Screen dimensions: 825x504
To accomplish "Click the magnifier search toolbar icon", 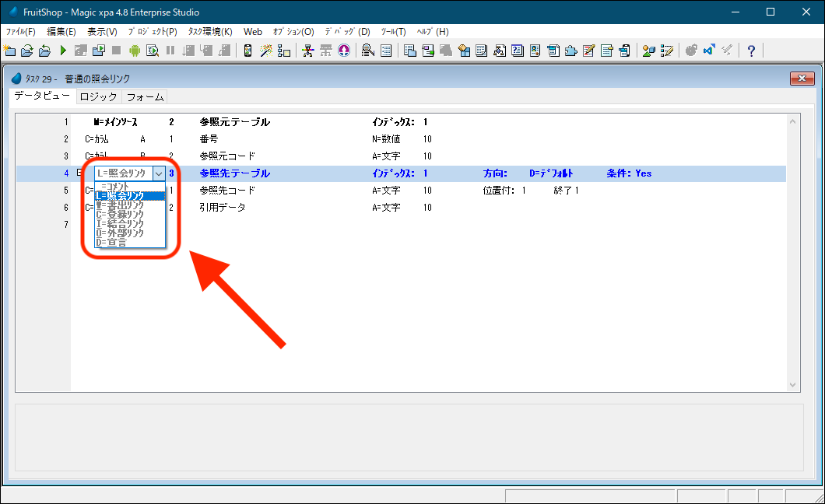I will click(x=367, y=51).
